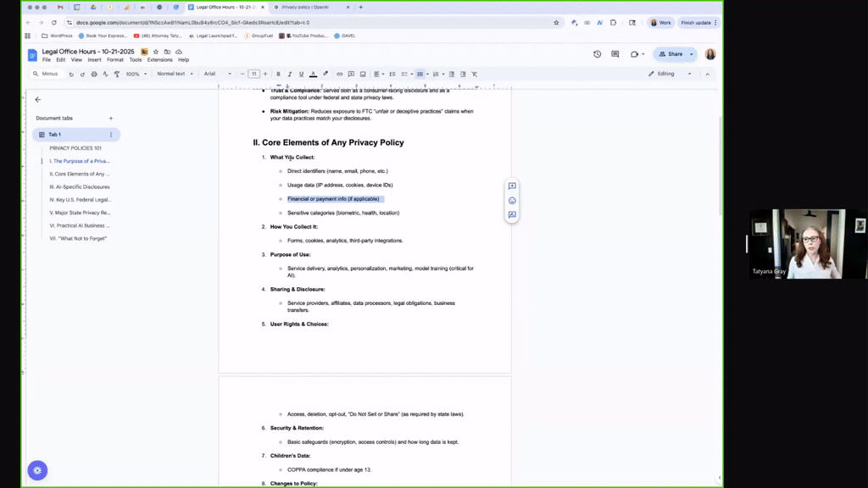This screenshot has width=868, height=488.
Task: Add an emoji reaction from the margin icons
Action: (x=511, y=201)
